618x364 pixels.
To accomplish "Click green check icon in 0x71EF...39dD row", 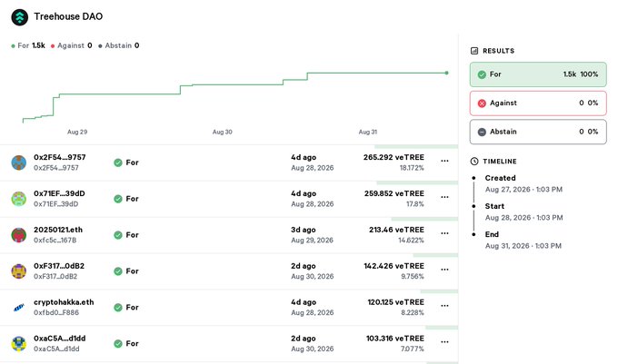I will pos(118,199).
